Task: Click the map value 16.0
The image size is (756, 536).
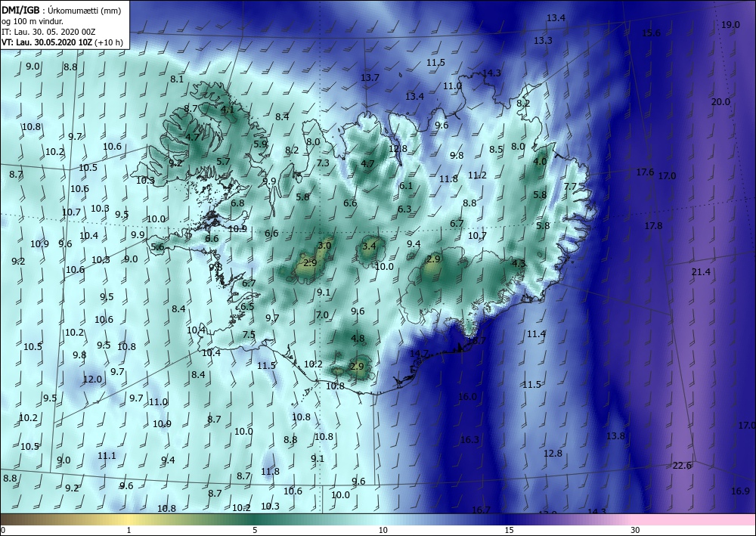Action: (467, 397)
